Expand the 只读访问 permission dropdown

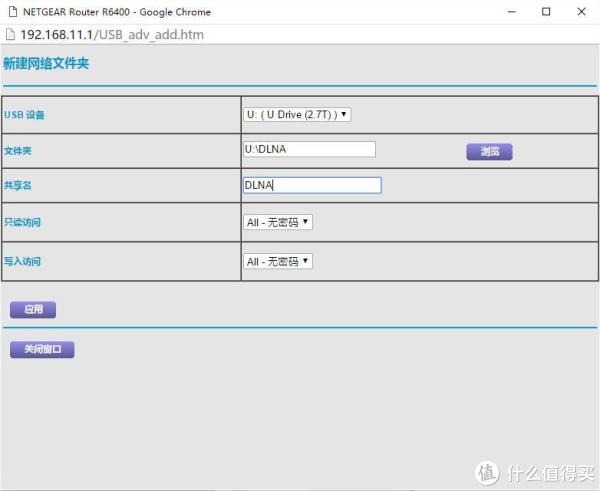click(278, 222)
